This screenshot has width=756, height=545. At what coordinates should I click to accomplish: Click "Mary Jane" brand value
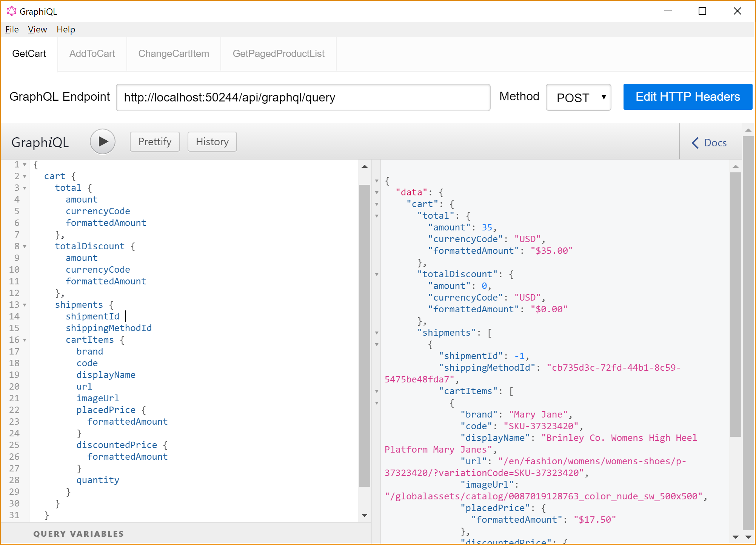click(x=538, y=415)
